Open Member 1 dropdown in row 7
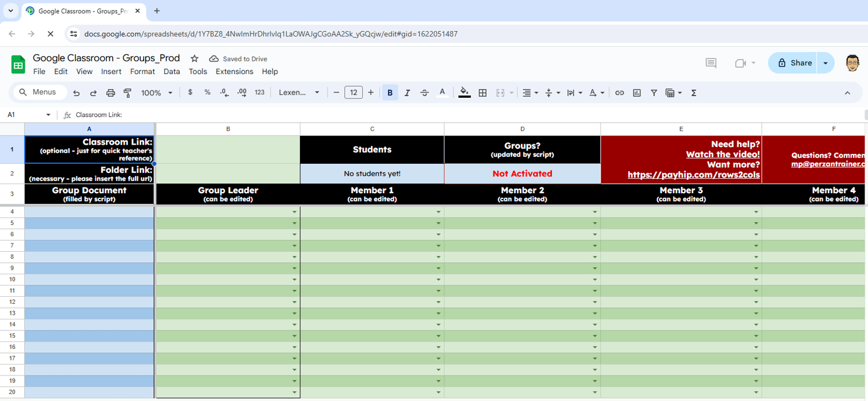 439,246
